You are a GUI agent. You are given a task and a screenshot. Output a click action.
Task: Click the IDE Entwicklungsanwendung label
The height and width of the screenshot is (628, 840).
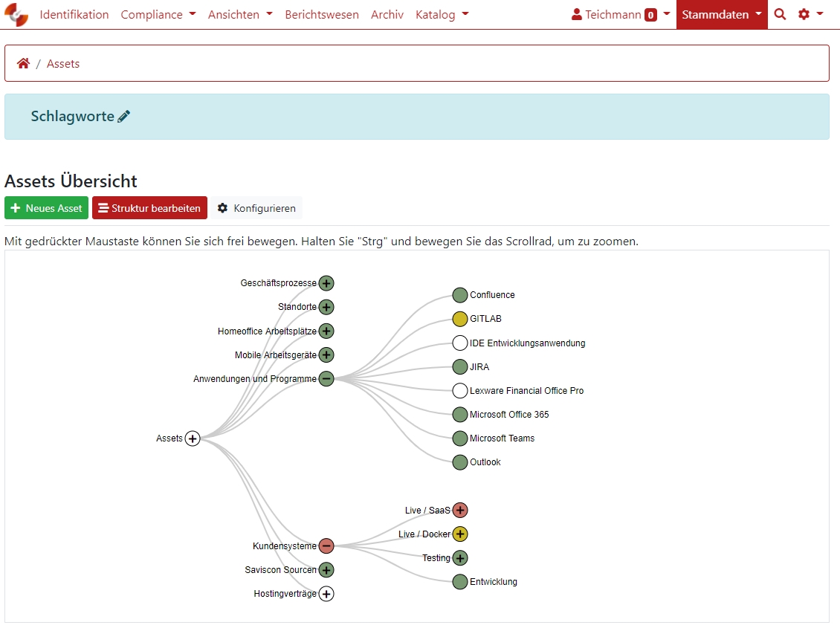pyautogui.click(x=528, y=343)
